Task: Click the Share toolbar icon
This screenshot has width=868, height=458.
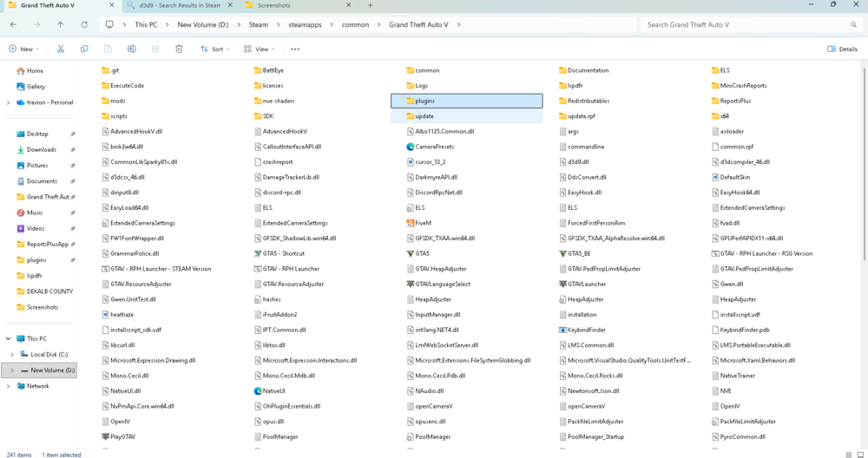Action: coord(155,49)
